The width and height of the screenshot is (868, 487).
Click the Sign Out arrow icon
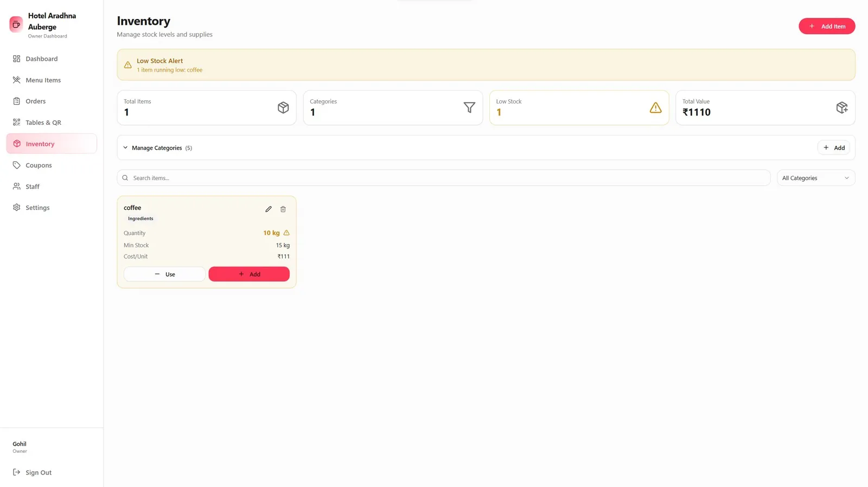(x=17, y=472)
